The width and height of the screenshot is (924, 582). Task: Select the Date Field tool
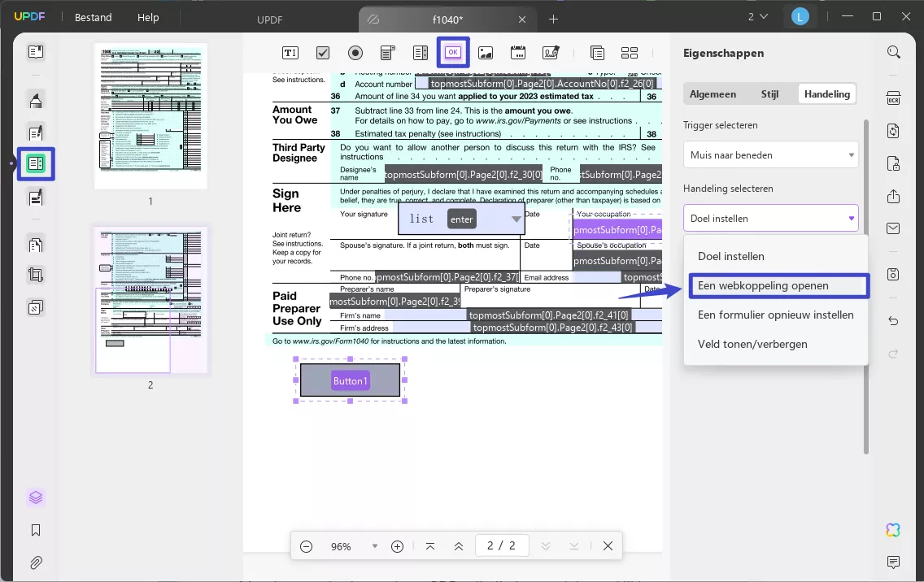(518, 53)
